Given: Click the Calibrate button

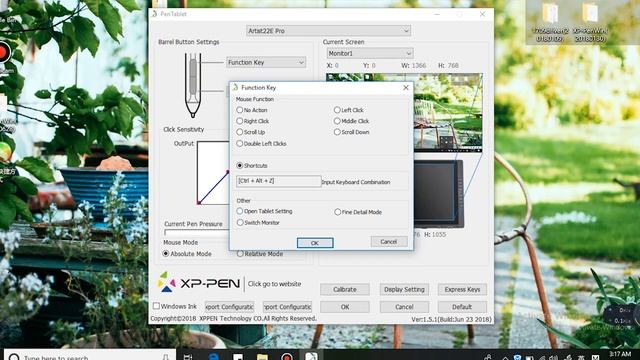Looking at the screenshot, I should (x=345, y=289).
